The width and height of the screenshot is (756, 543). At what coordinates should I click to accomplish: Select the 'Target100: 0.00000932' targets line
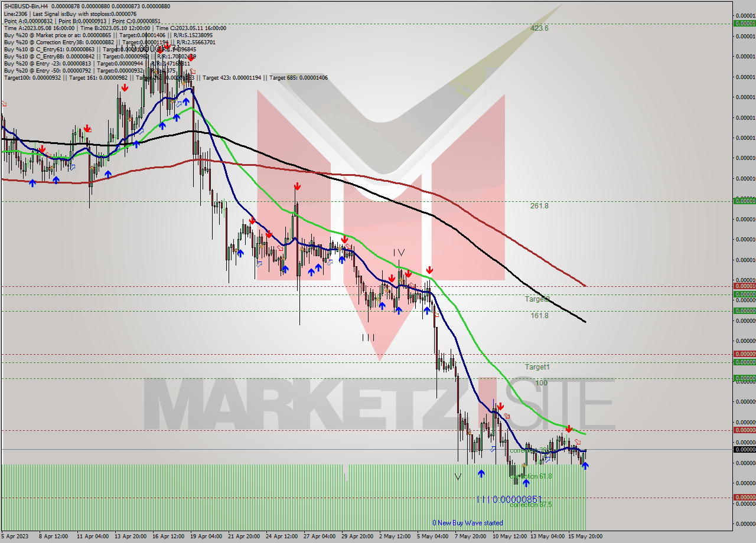tap(165, 78)
